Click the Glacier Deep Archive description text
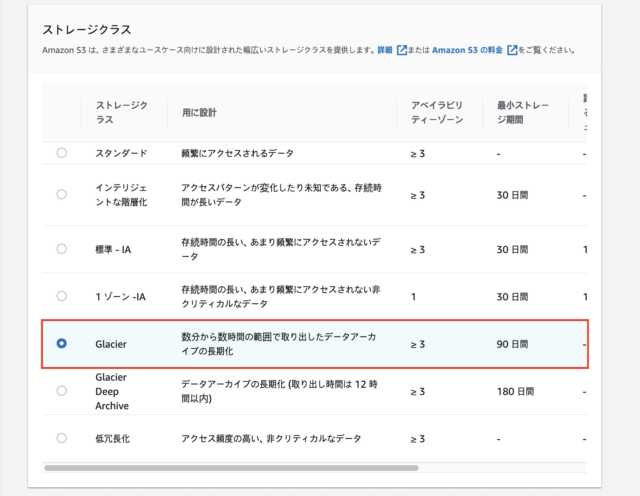 [x=280, y=391]
